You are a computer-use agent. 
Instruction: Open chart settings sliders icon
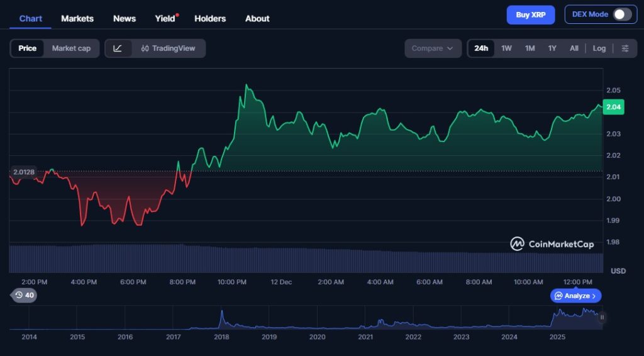pyautogui.click(x=625, y=48)
